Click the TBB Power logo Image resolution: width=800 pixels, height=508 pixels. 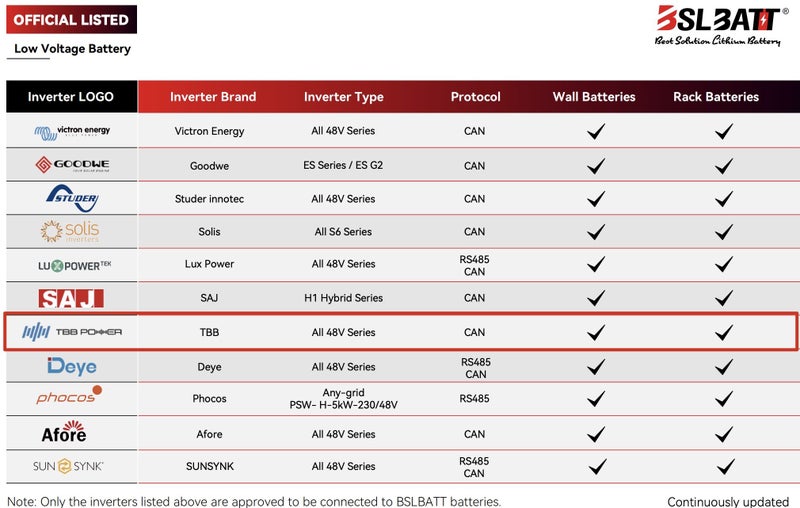pos(72,332)
